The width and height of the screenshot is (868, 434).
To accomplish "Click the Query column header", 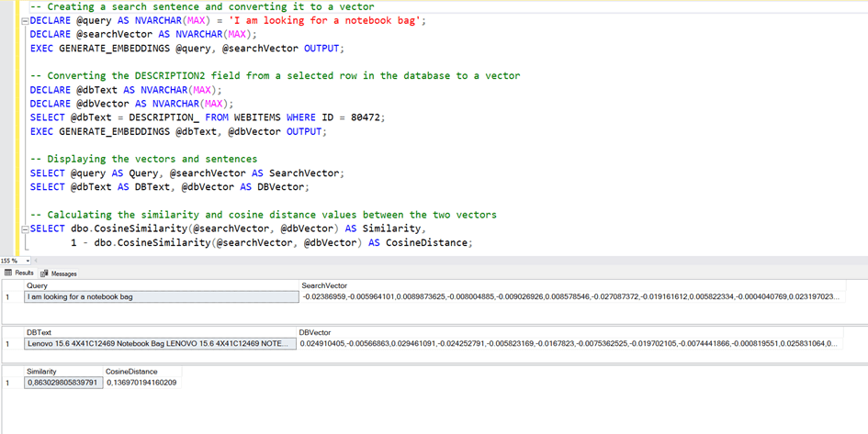I will [x=38, y=285].
